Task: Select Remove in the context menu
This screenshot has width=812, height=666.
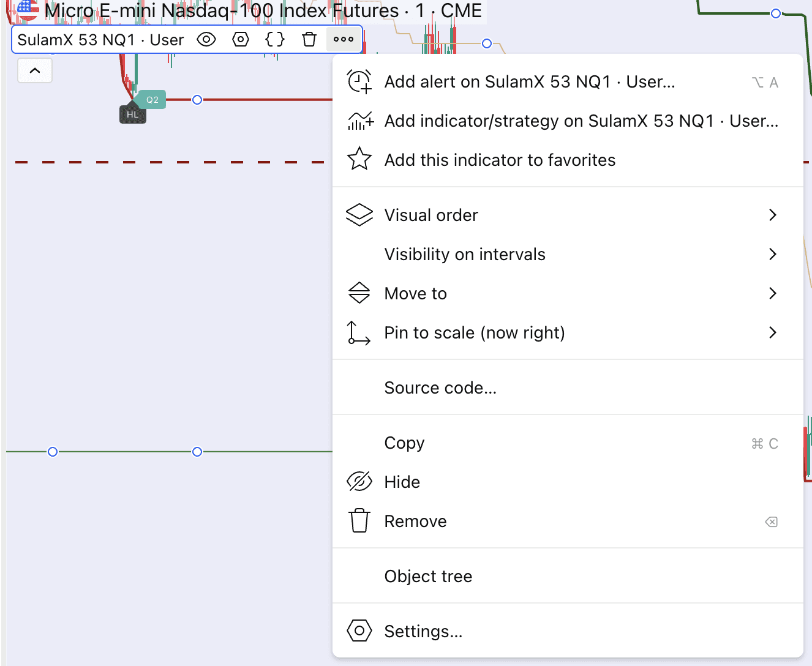Action: point(568,521)
